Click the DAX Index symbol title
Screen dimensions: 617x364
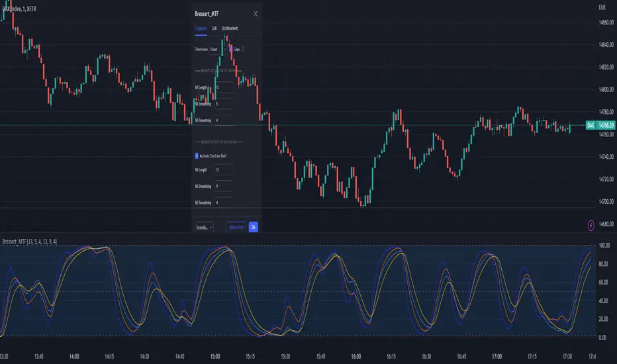pyautogui.click(x=20, y=7)
